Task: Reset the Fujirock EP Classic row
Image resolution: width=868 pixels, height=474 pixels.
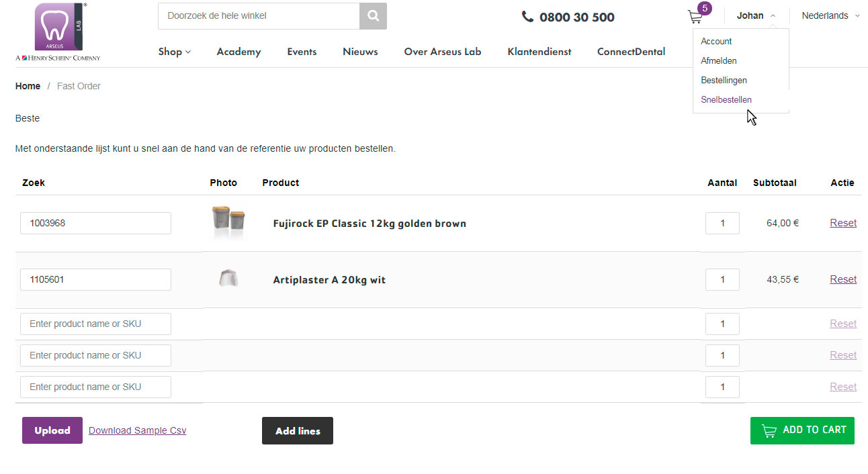Action: tap(842, 223)
